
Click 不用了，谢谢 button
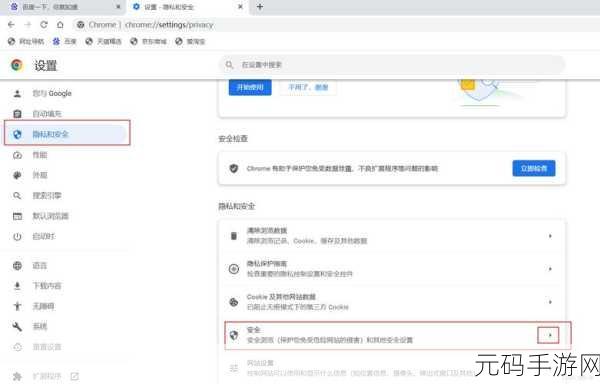click(x=308, y=87)
